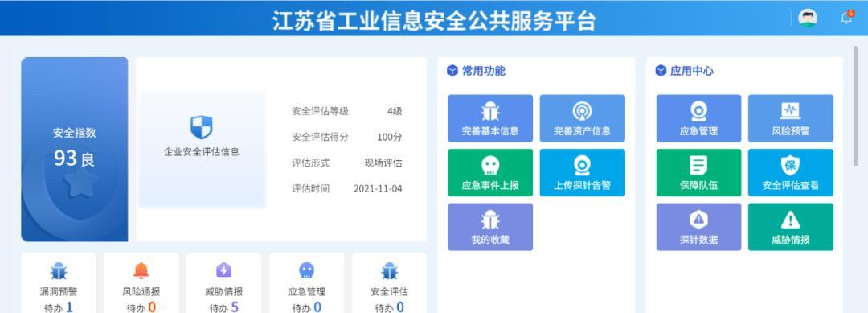Click the 安全指数 93 score panel
868x313 pixels.
click(74, 150)
